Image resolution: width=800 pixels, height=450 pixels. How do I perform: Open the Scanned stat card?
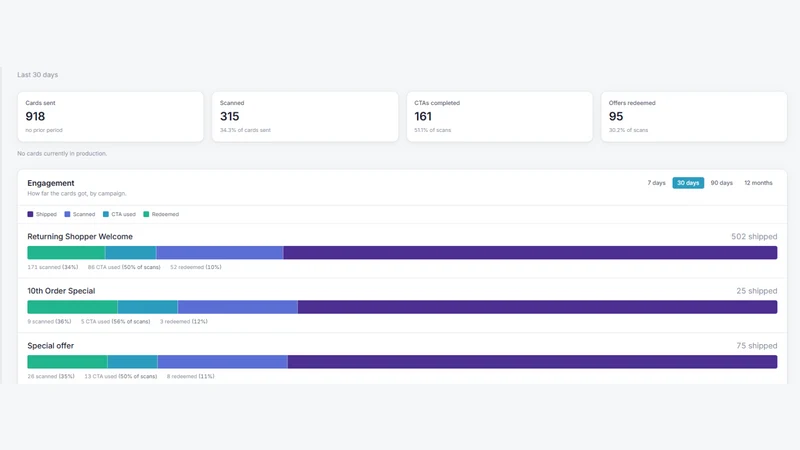click(305, 117)
